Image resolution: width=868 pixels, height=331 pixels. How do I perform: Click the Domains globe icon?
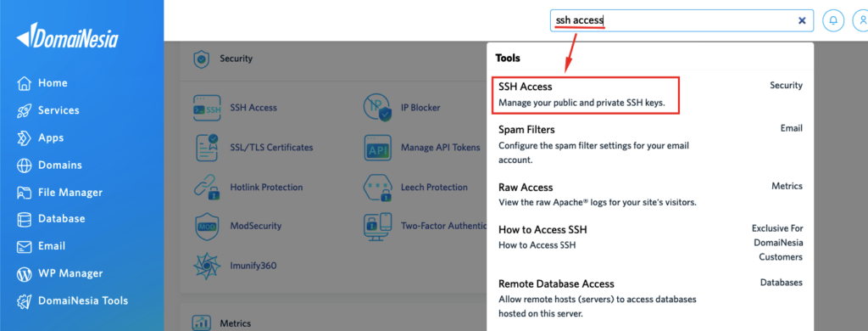point(25,165)
